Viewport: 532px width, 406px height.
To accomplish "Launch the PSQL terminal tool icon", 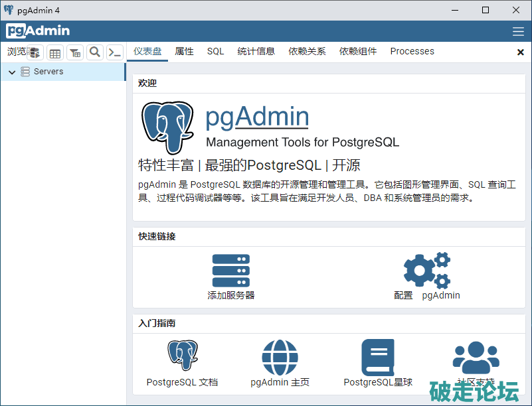I will point(115,52).
